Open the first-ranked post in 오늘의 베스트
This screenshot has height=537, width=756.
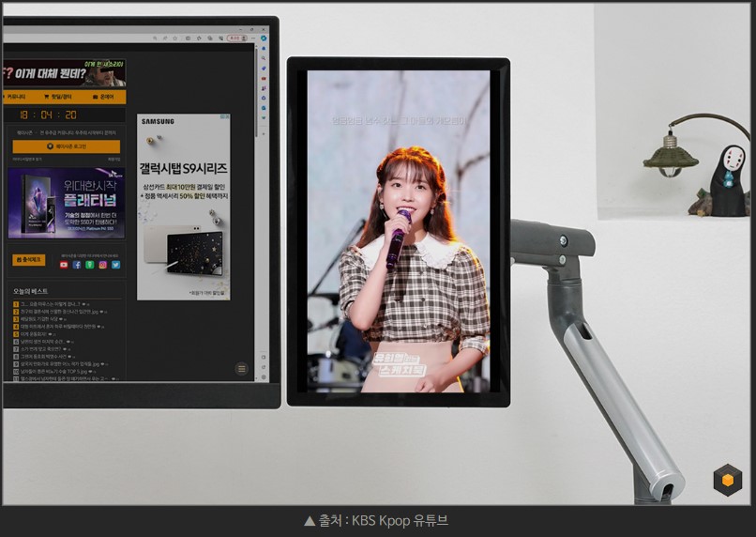56,304
